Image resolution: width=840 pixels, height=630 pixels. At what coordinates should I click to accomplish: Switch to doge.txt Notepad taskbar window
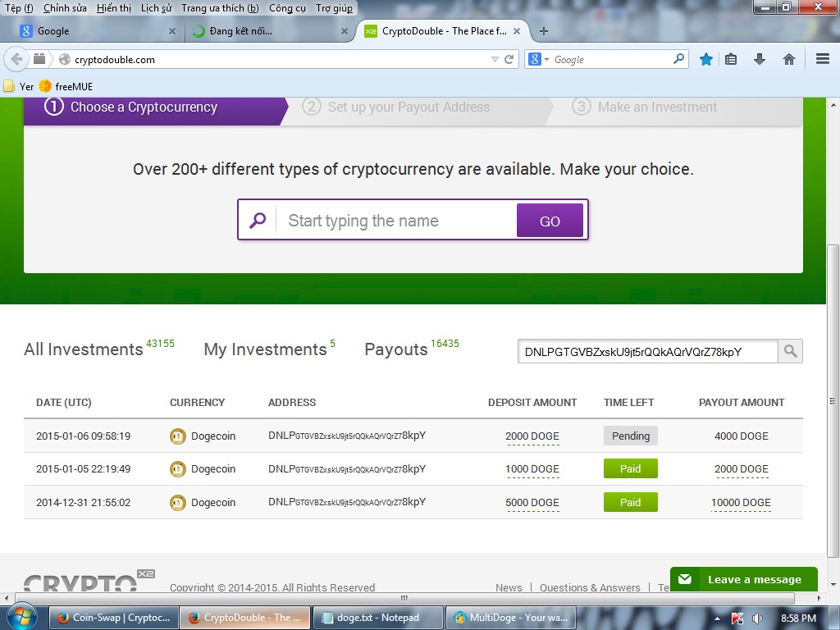click(x=378, y=618)
